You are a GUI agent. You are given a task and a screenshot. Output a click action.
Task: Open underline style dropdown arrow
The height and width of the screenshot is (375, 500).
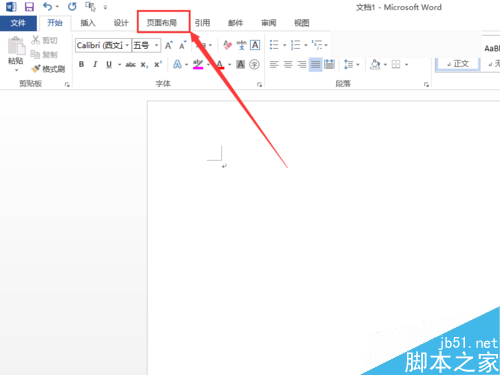point(119,64)
